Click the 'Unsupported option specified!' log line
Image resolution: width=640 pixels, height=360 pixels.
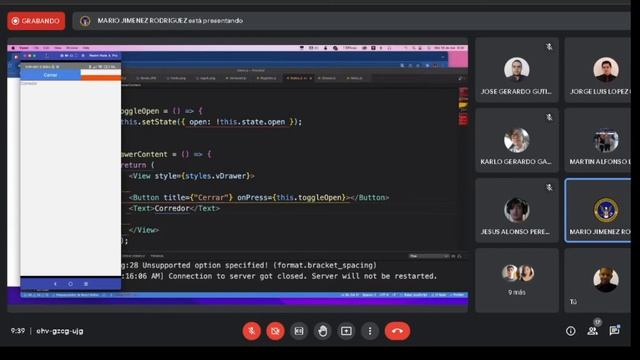point(249,265)
